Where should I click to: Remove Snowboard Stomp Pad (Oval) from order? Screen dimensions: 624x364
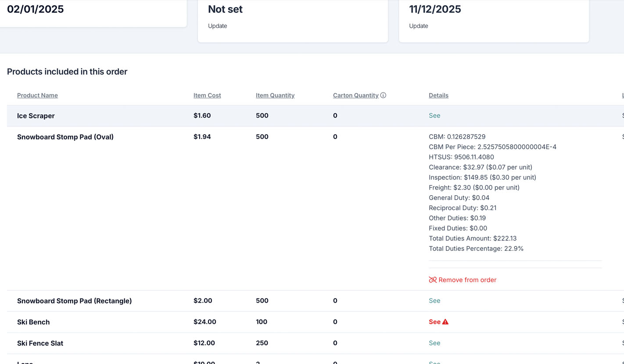[x=467, y=280]
